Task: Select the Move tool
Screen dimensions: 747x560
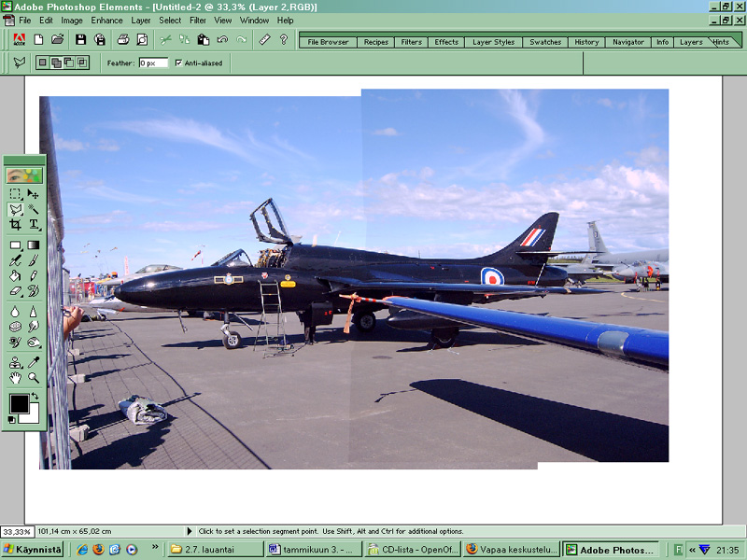Action: 33,194
